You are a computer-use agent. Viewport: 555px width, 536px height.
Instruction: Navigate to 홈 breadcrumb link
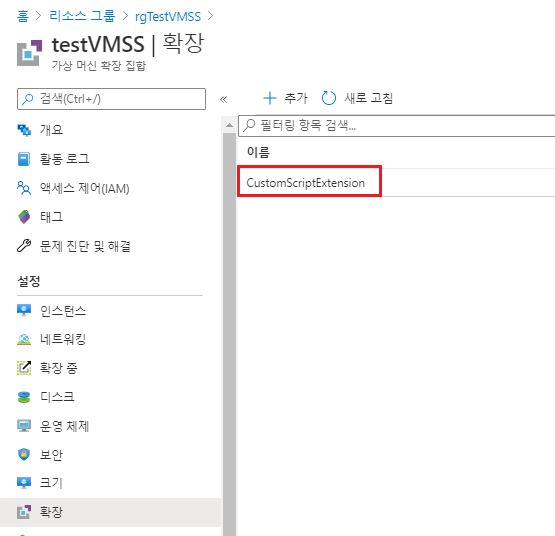pos(23,16)
